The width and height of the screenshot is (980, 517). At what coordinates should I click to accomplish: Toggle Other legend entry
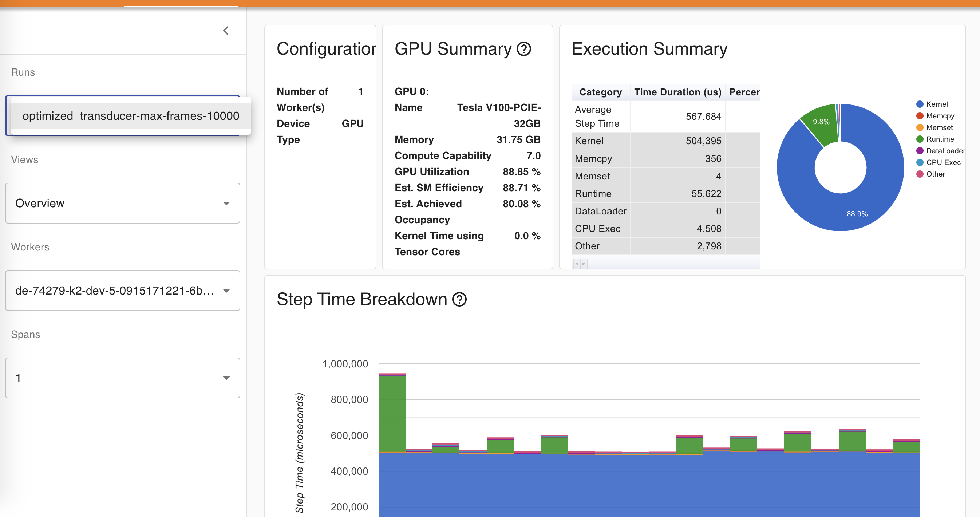[935, 174]
